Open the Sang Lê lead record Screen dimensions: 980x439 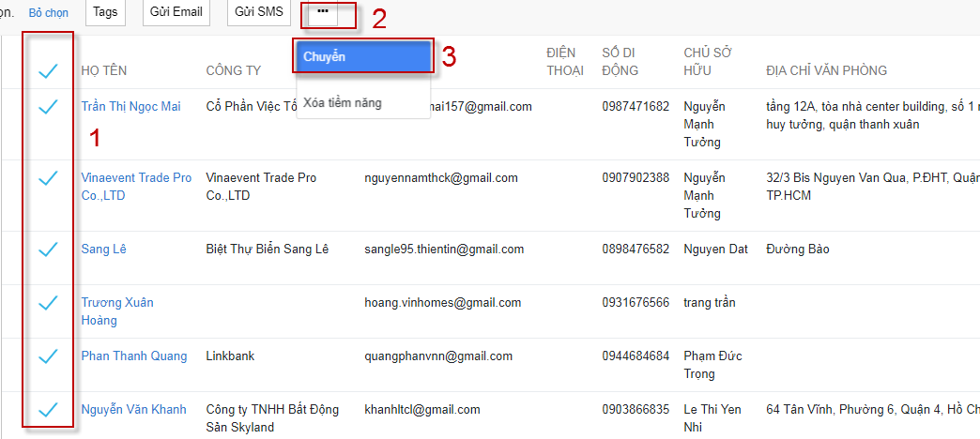(103, 250)
